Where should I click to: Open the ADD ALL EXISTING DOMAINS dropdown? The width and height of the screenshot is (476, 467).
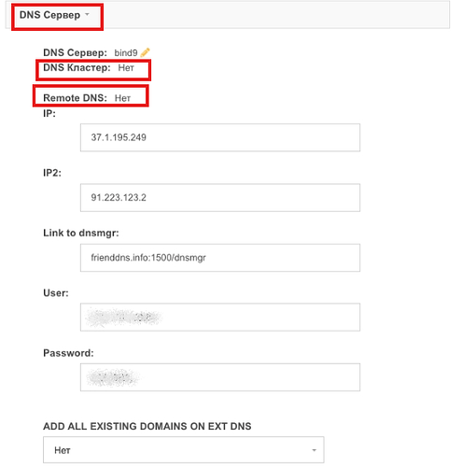(184, 450)
